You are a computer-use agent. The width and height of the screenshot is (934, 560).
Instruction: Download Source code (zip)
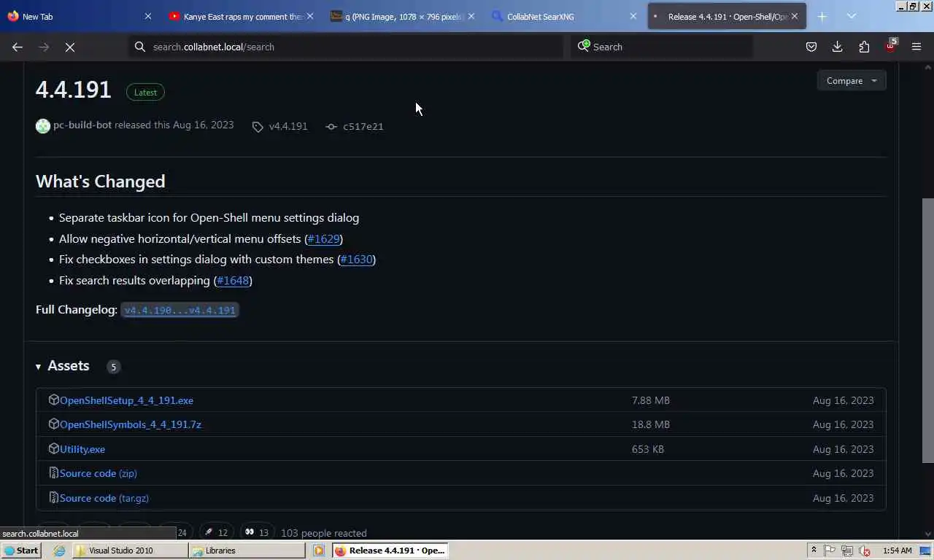pyautogui.click(x=98, y=473)
